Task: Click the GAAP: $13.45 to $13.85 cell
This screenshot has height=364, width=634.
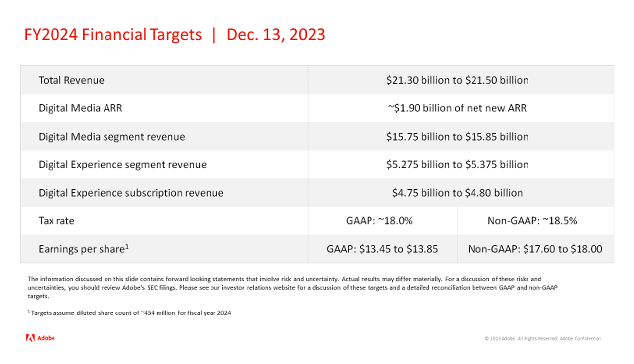Action: point(382,249)
